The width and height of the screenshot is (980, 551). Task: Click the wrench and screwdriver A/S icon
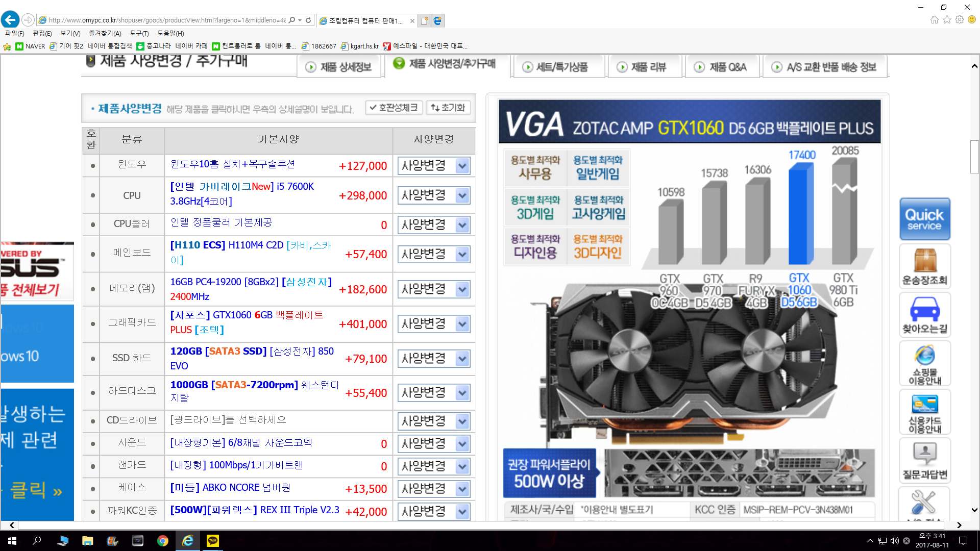(x=924, y=503)
